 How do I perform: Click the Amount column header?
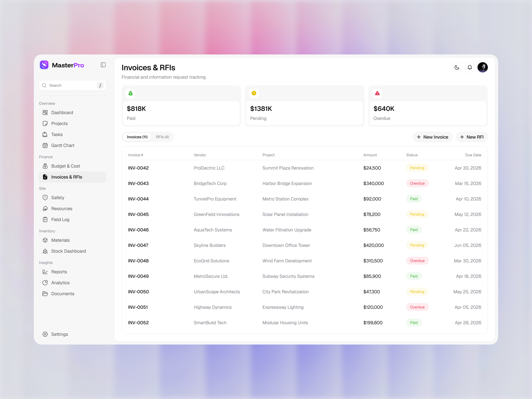(370, 155)
